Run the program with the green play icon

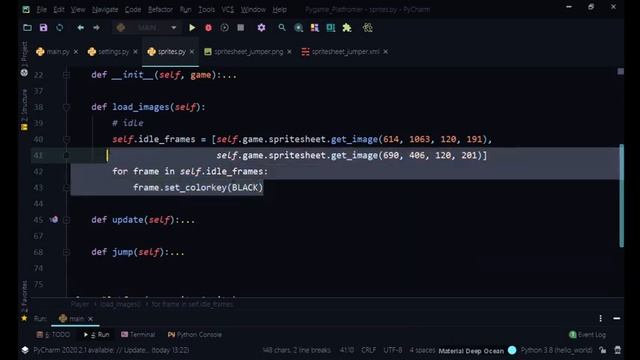(x=192, y=28)
